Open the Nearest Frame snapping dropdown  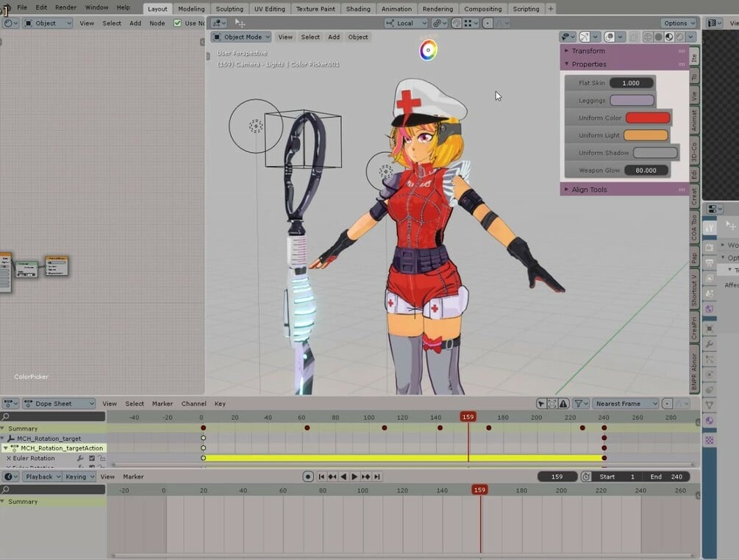pos(625,403)
